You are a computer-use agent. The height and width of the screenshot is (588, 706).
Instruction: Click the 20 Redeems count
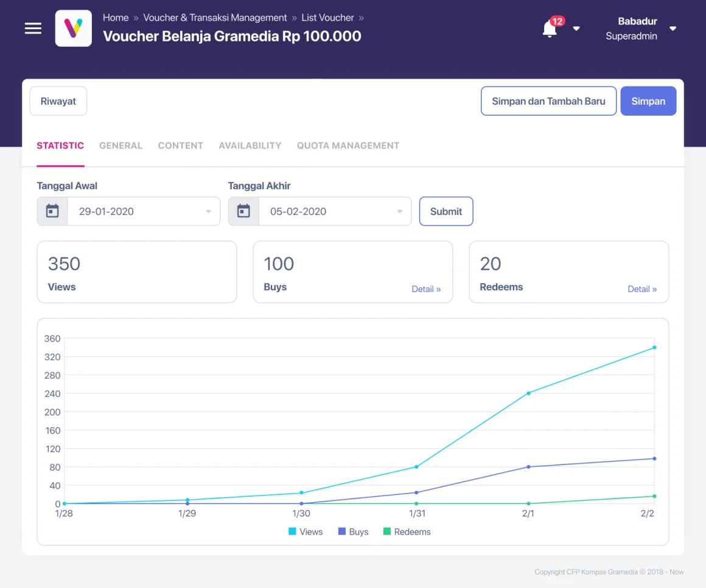coord(491,264)
